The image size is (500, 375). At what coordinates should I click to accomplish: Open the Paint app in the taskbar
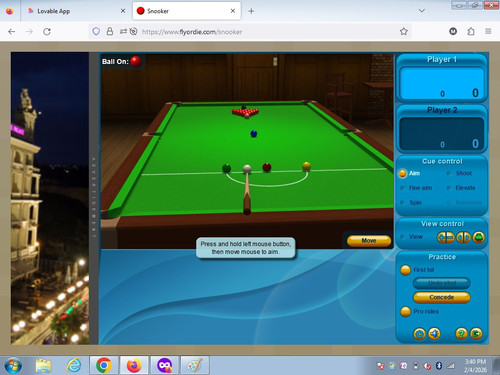tap(195, 365)
